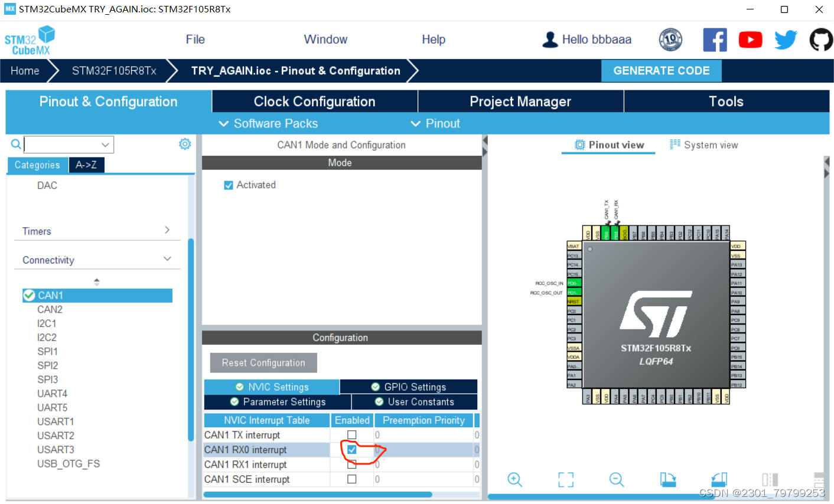Fit the pinout to the view
Screen dimensions: 834x504
click(565, 480)
